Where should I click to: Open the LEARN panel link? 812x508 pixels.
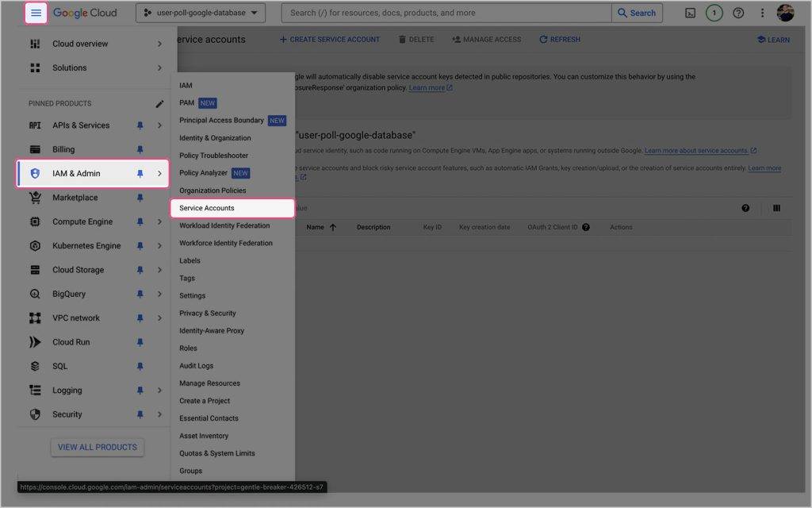click(x=773, y=40)
